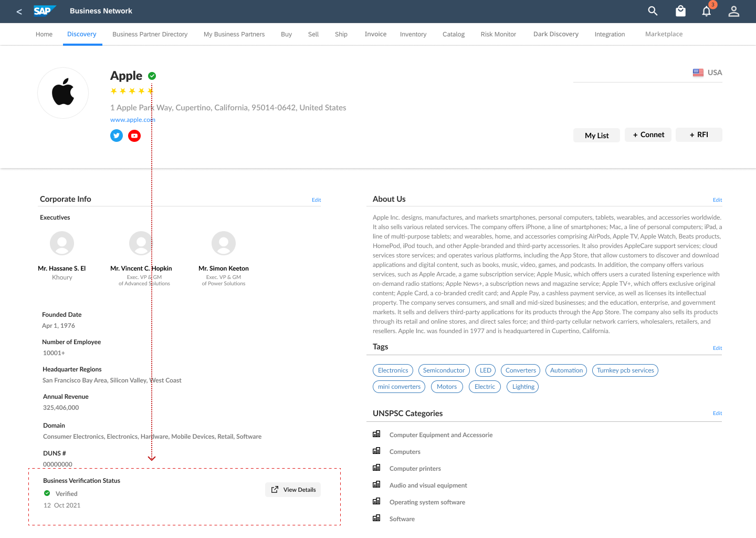This screenshot has height=538, width=756.
Task: Select the Semiconductor tag
Action: pyautogui.click(x=444, y=370)
